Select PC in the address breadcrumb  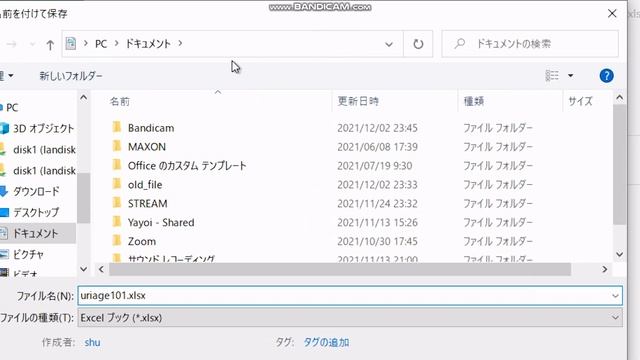[101, 44]
